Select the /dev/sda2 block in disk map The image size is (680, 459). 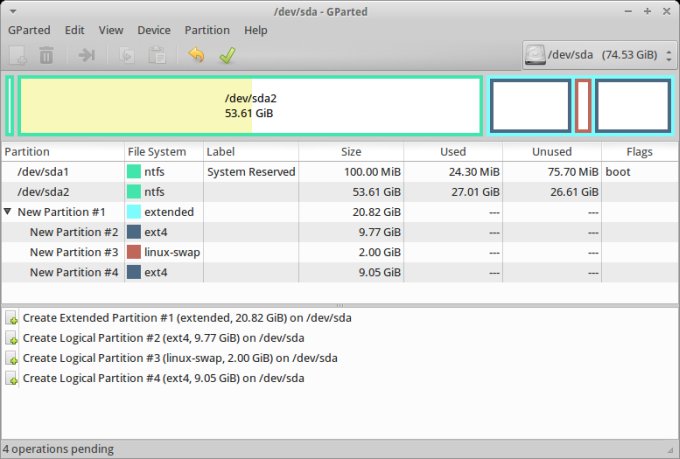pos(250,105)
